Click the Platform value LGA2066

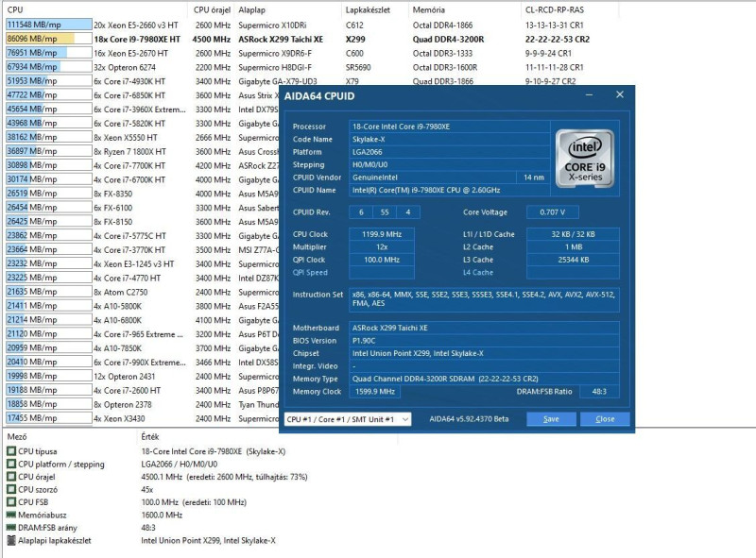coord(450,152)
